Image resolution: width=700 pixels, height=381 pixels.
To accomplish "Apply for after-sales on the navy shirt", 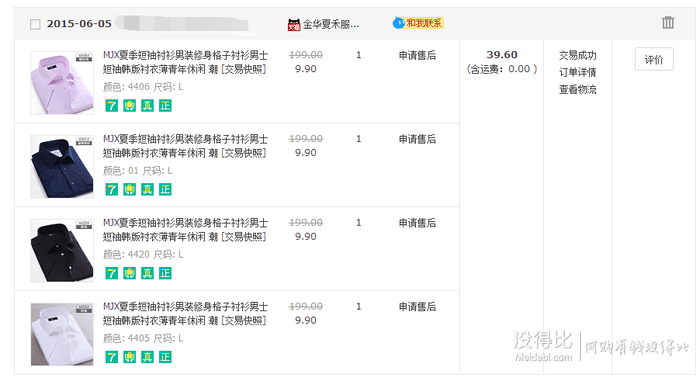I will coord(417,139).
